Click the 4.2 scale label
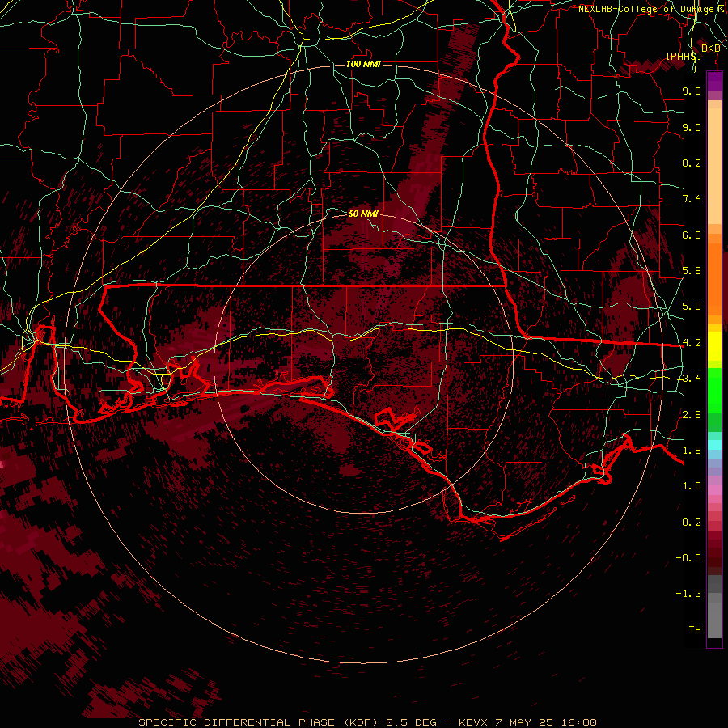The height and width of the screenshot is (728, 728). (692, 343)
